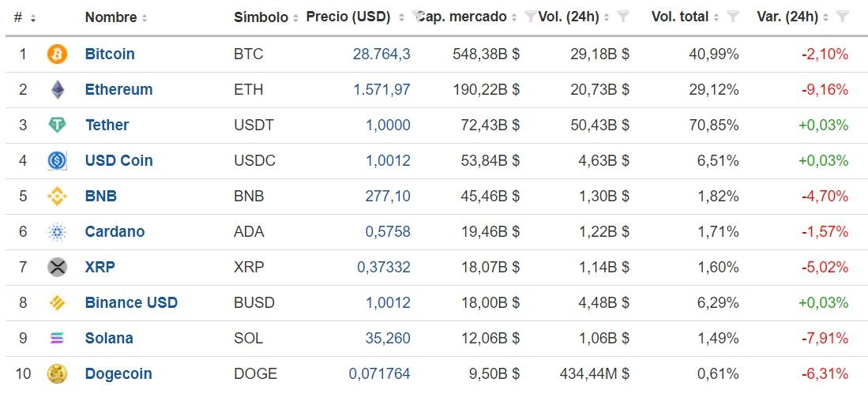The height and width of the screenshot is (401, 868).
Task: Sort by rank number column arrows
Action: coord(33,18)
